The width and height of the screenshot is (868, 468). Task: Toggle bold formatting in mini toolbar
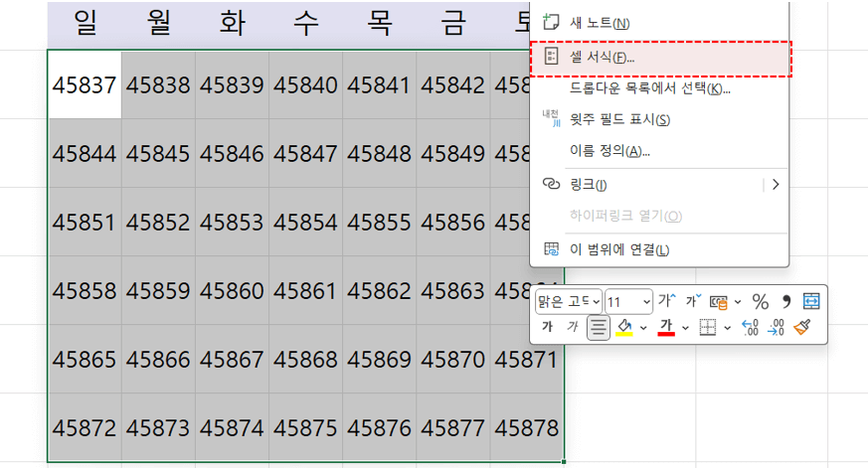tap(547, 327)
